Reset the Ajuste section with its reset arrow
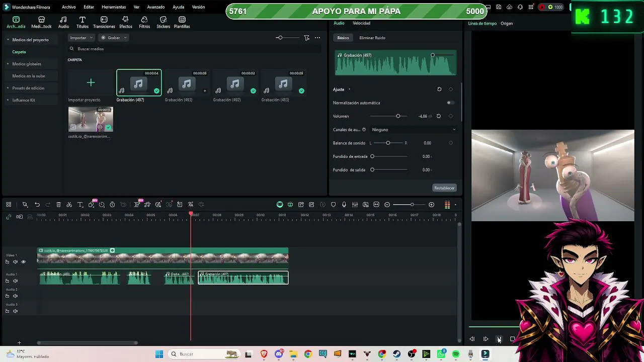 pyautogui.click(x=439, y=89)
